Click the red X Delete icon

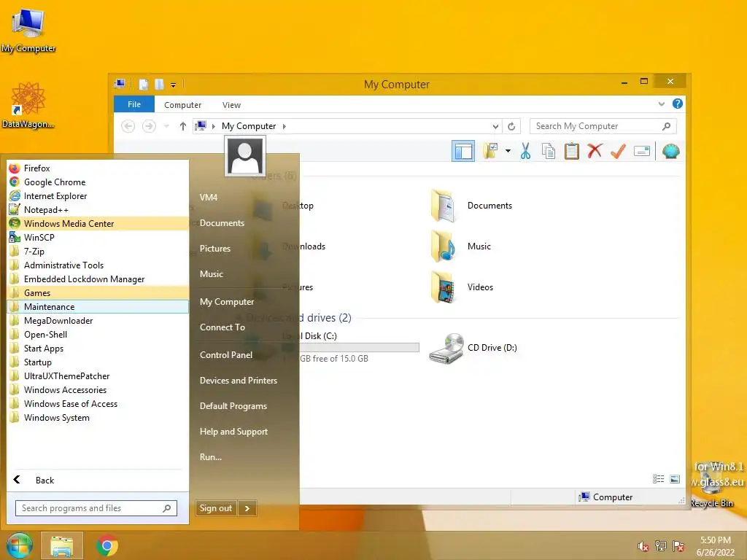click(x=595, y=152)
